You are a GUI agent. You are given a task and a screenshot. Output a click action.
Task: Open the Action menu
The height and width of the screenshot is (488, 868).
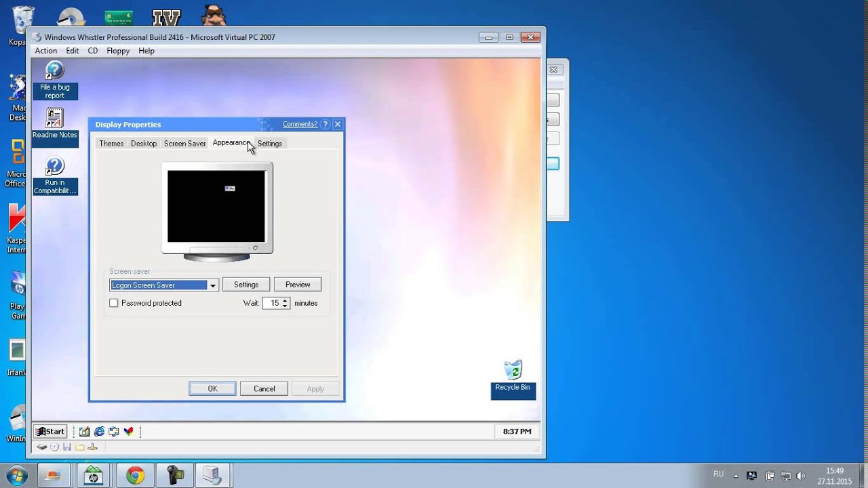tap(46, 51)
